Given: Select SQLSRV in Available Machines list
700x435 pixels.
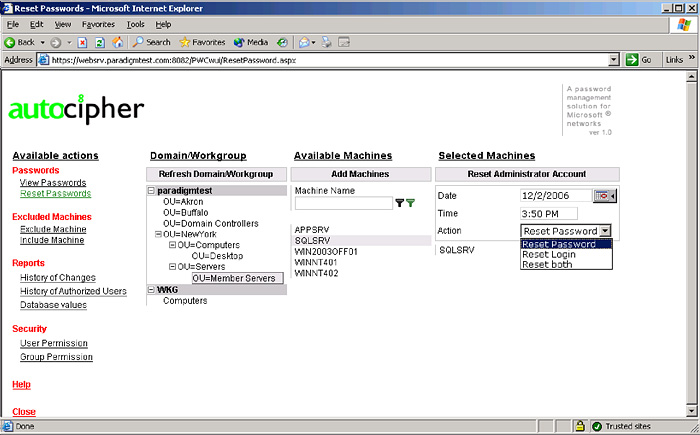Looking at the screenshot, I should pyautogui.click(x=361, y=240).
